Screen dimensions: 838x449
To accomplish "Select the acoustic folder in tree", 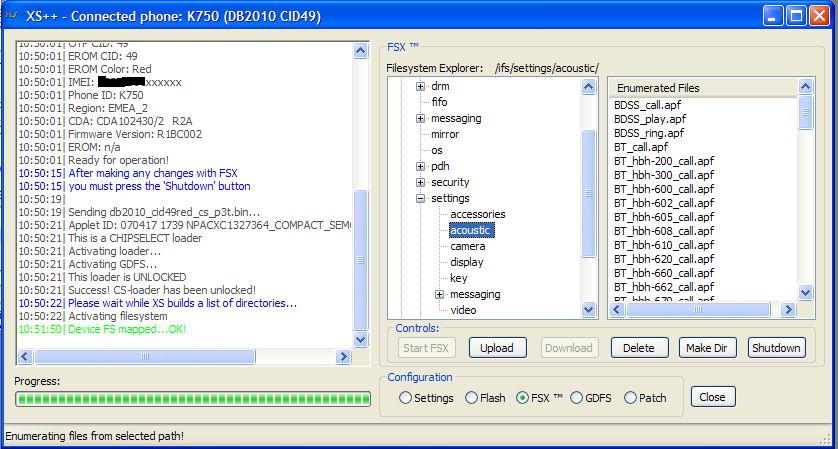I will [x=471, y=230].
